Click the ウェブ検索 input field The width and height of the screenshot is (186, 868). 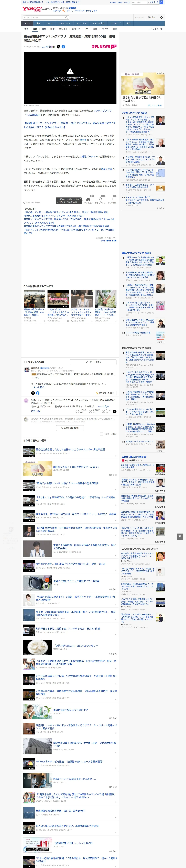(139, 2)
